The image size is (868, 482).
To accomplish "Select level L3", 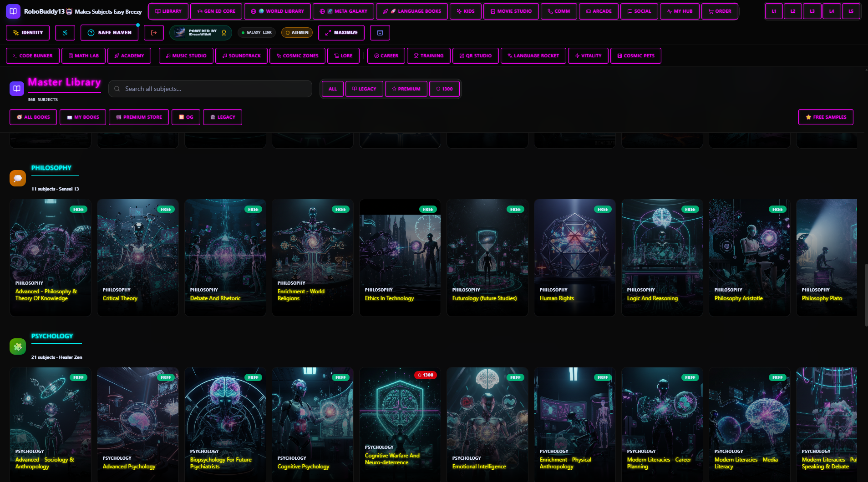I will pos(812,11).
